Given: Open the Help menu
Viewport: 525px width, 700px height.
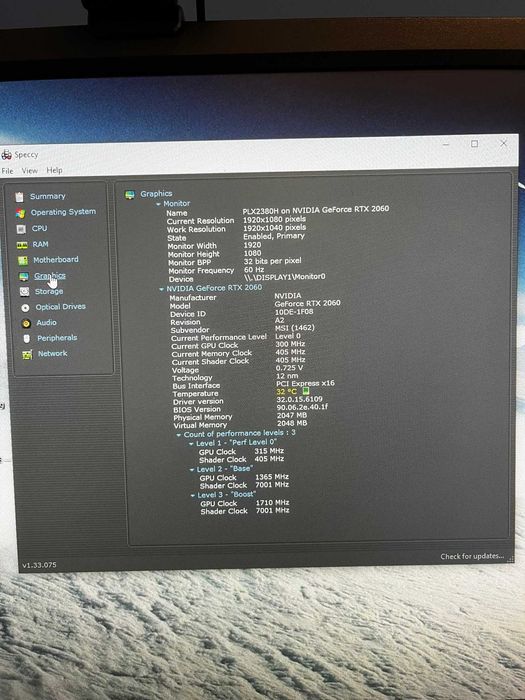Looking at the screenshot, I should 54,170.
